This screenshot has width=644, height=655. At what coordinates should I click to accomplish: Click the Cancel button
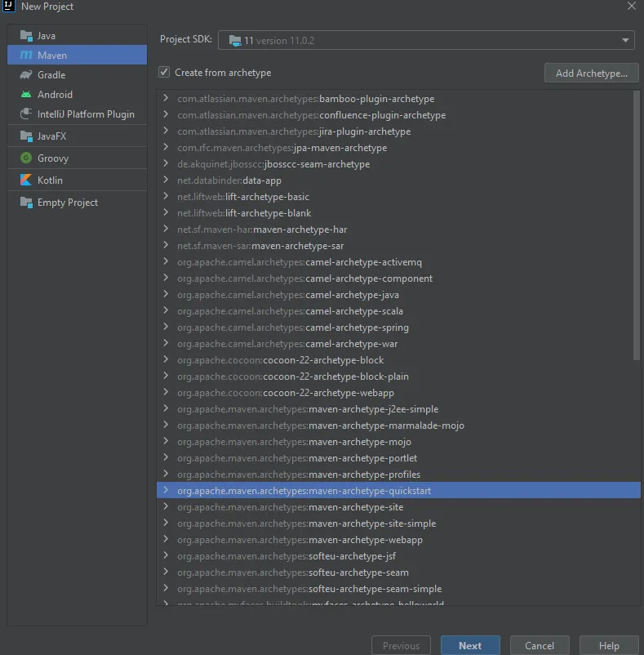tap(540, 645)
